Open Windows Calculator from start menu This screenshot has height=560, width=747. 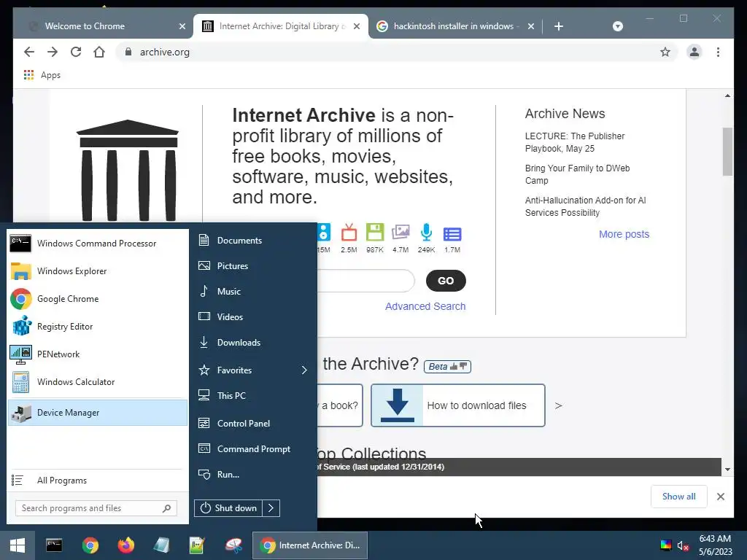pos(98,381)
